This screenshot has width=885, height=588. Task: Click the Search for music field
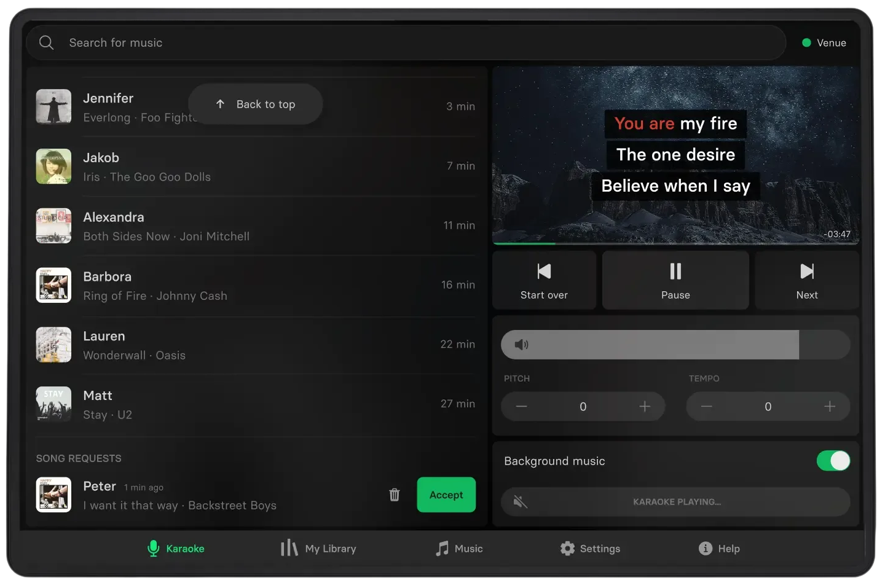point(406,43)
